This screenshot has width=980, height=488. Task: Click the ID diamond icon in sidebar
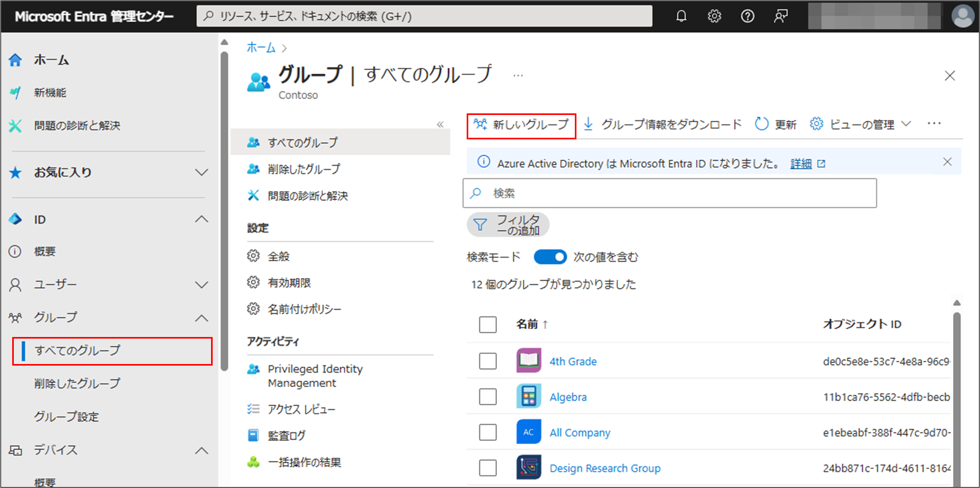point(15,219)
